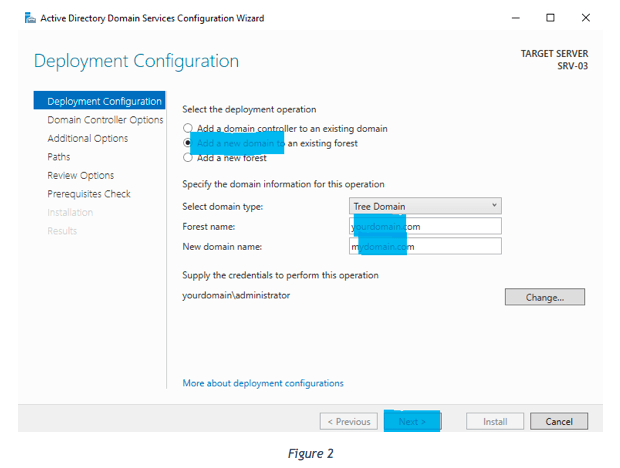Select the 'Add a new forest' option
The width and height of the screenshot is (620, 468).
coord(187,157)
